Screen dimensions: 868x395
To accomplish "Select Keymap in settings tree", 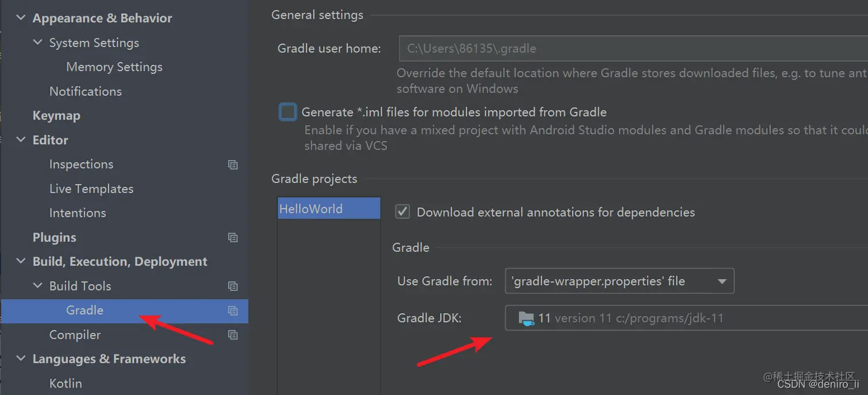I will (56, 115).
